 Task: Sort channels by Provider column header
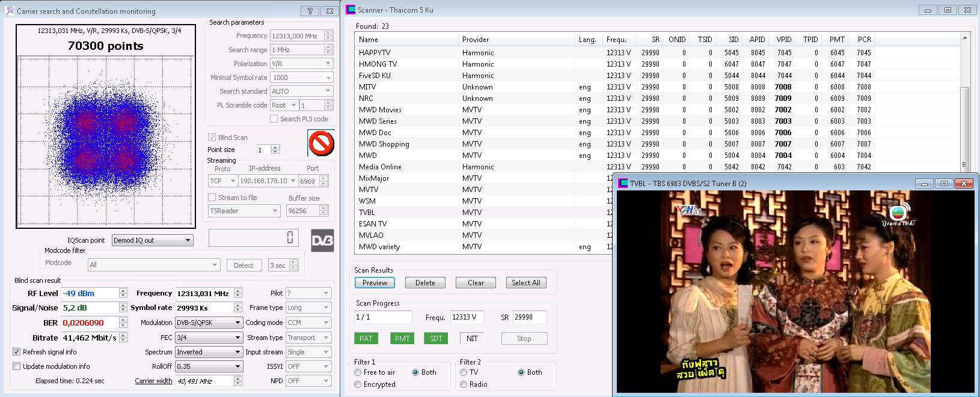[x=516, y=40]
